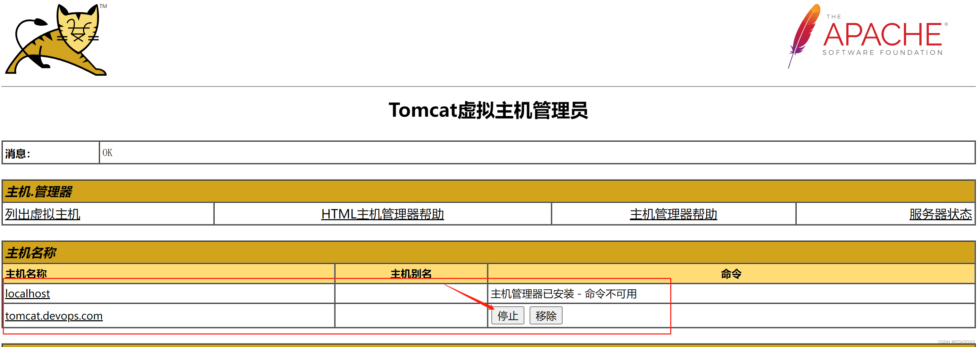This screenshot has width=980, height=347.
Task: Click the Tomcat cat logo
Action: (x=56, y=39)
